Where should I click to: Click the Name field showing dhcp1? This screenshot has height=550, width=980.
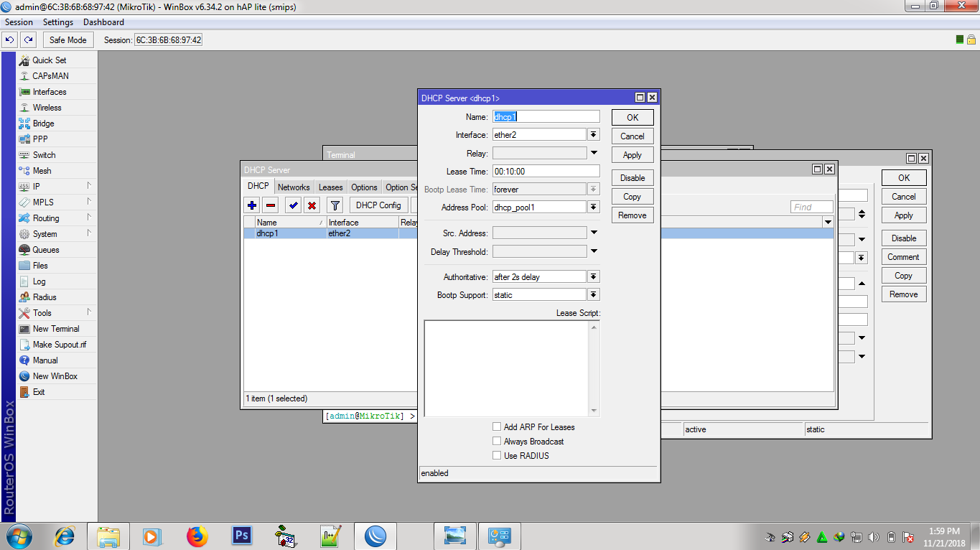(546, 116)
